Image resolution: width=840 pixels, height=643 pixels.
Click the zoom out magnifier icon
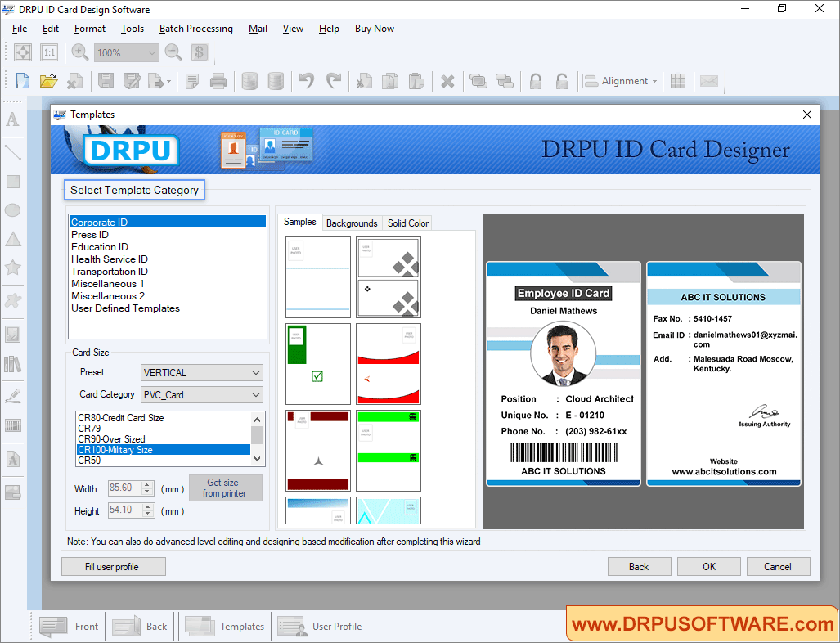pos(173,52)
